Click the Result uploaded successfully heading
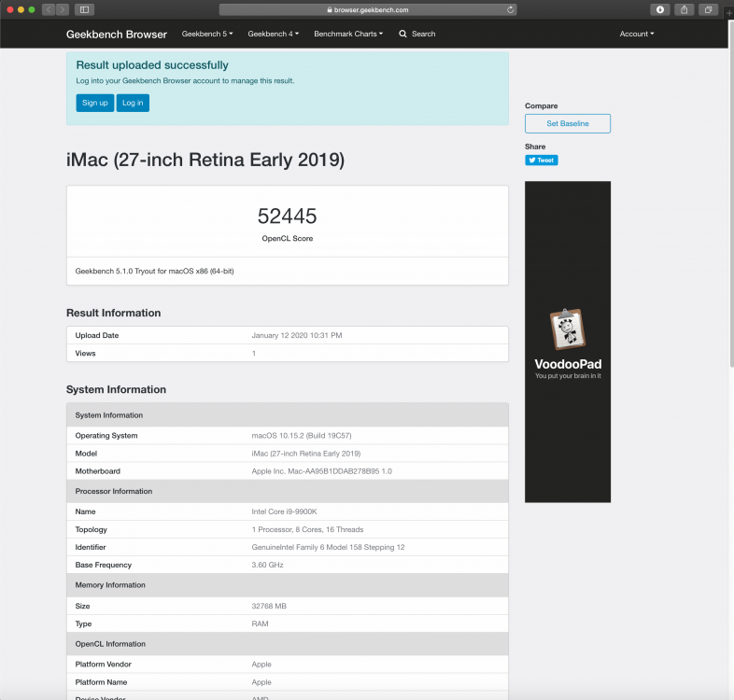 tap(152, 65)
